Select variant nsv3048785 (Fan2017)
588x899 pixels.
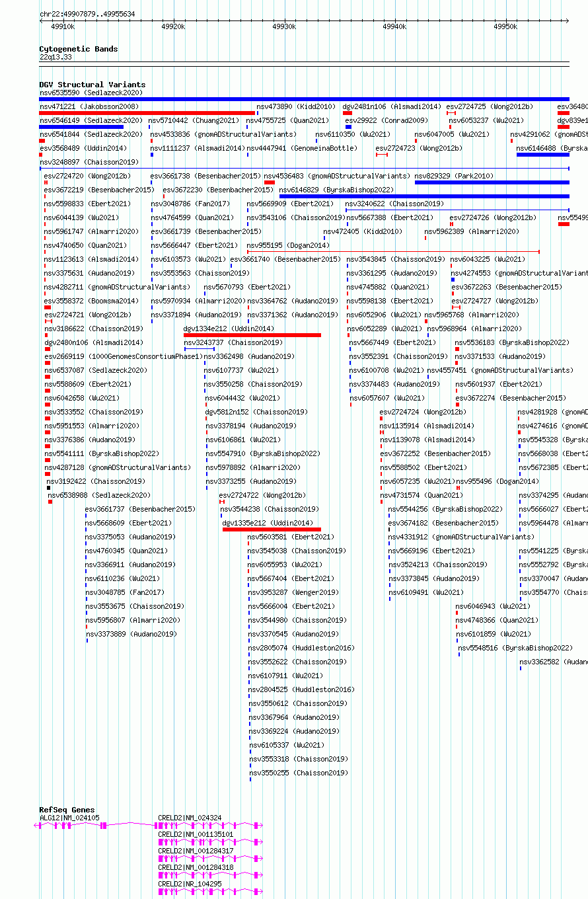click(x=126, y=592)
